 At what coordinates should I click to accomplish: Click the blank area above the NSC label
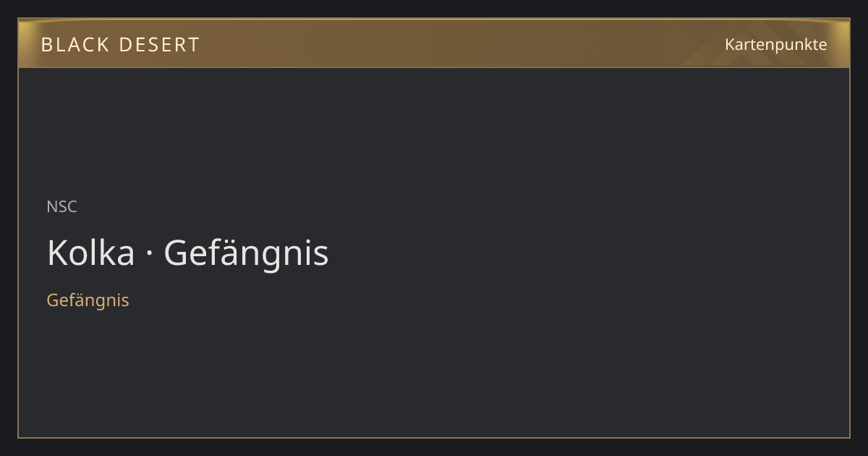coord(434,130)
